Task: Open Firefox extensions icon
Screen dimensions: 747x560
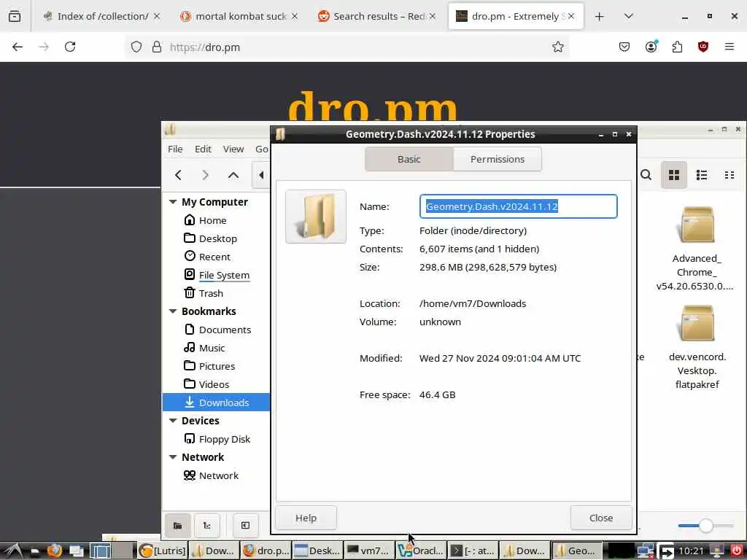Action: click(677, 47)
